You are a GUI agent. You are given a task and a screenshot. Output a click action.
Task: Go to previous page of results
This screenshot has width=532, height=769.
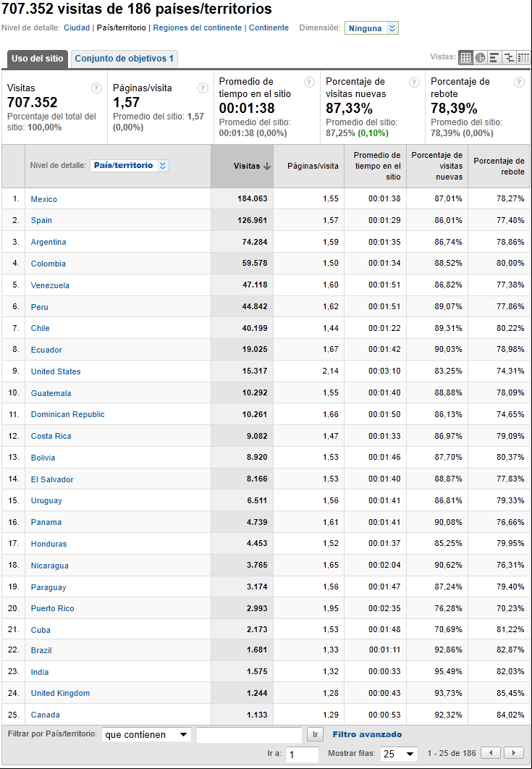pyautogui.click(x=491, y=753)
